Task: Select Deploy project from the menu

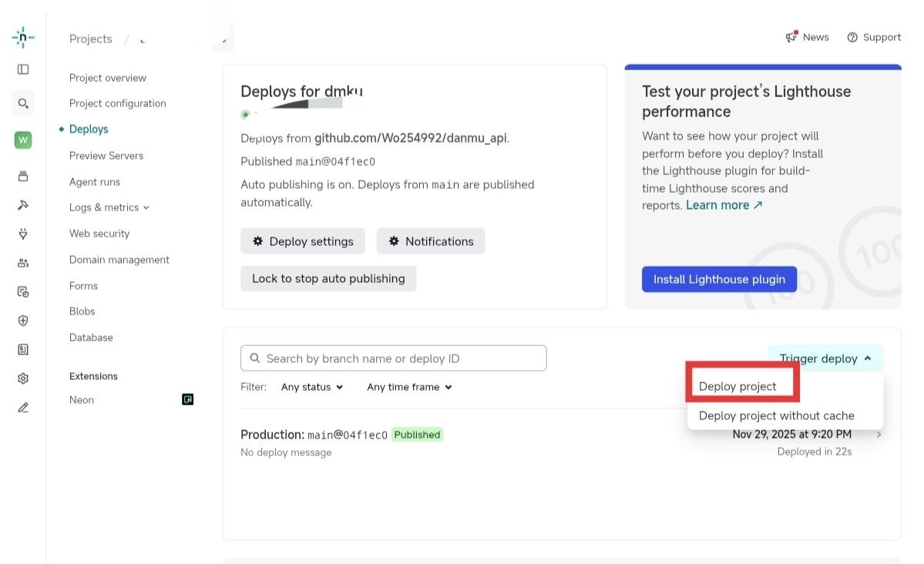Action: pyautogui.click(x=738, y=387)
